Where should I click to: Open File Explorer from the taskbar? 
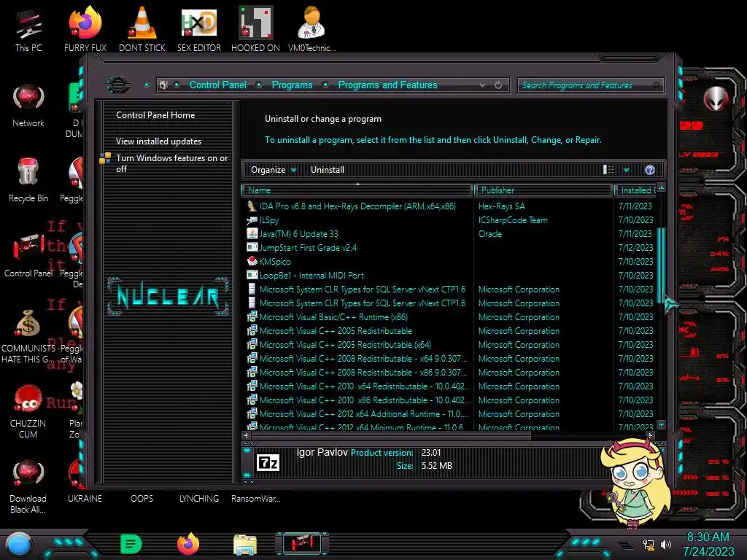[x=245, y=544]
